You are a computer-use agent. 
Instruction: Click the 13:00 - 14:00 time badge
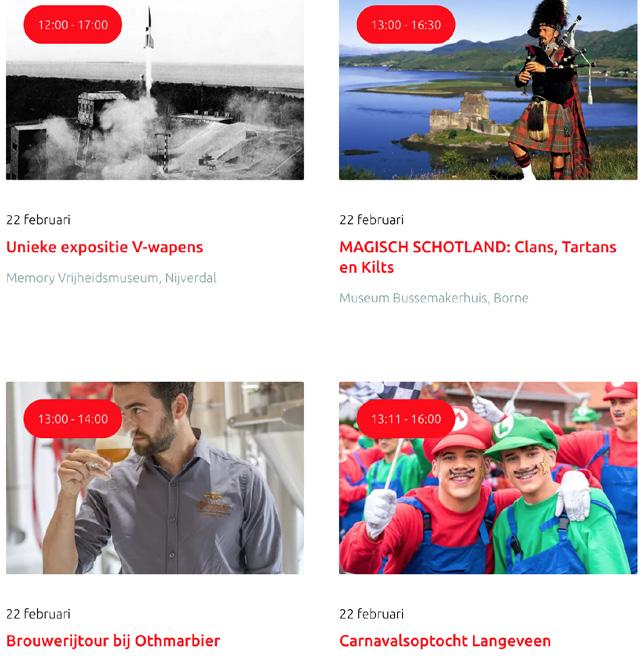click(73, 419)
